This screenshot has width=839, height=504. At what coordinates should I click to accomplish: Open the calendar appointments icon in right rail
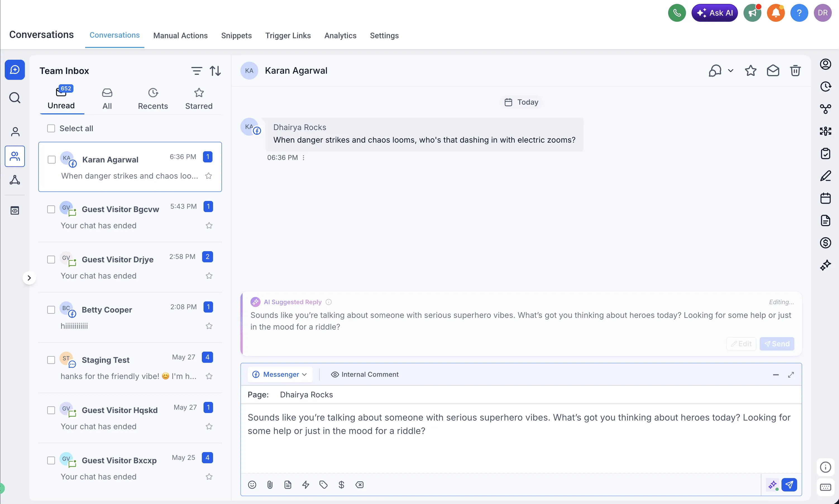coord(825,198)
